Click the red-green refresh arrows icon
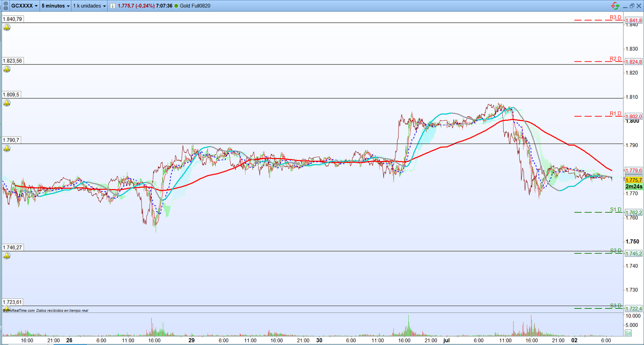644x345 pixels. (x=615, y=6)
